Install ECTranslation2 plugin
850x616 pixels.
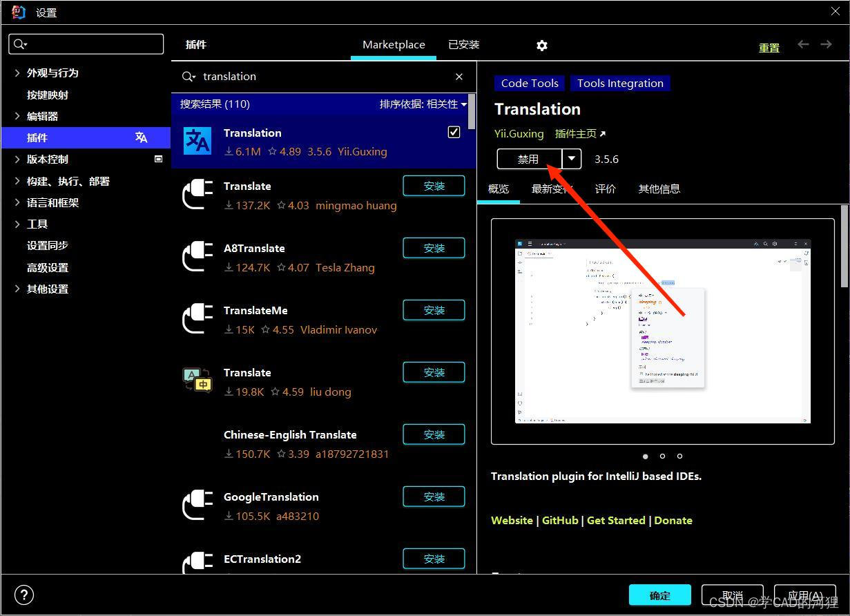click(x=434, y=559)
